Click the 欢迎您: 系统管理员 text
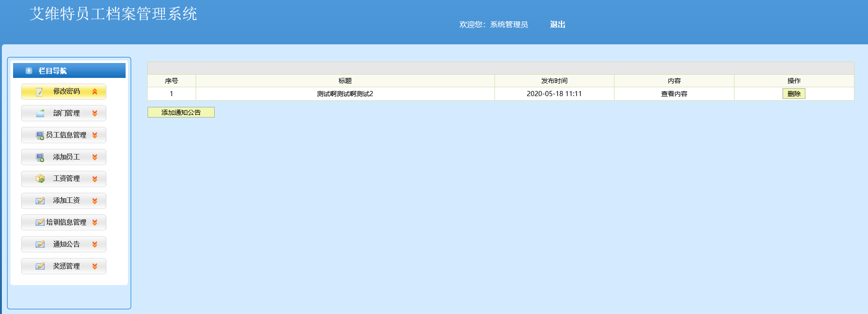The width and height of the screenshot is (868, 314). click(x=494, y=25)
